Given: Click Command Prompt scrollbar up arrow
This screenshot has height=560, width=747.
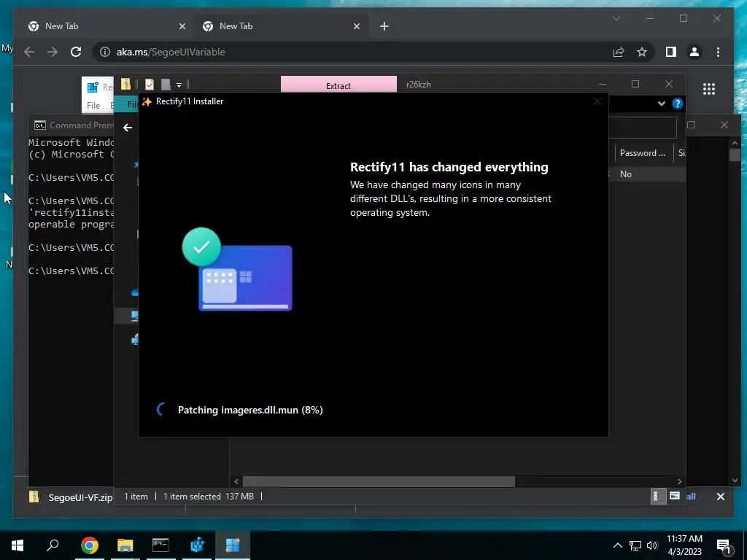Looking at the screenshot, I should (x=734, y=143).
